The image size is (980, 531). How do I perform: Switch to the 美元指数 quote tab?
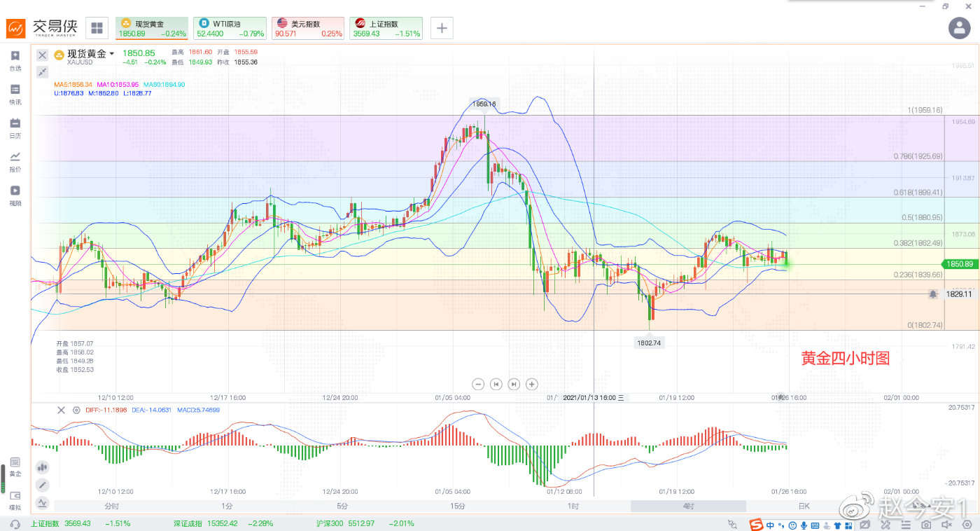point(308,28)
